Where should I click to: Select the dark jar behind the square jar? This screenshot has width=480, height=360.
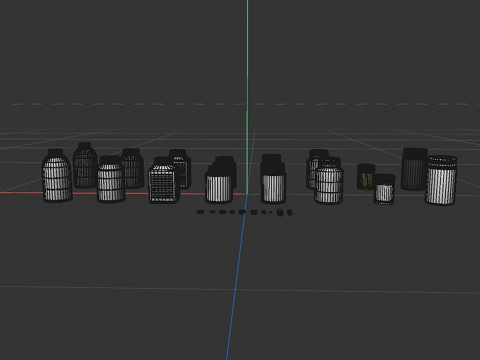point(182,168)
